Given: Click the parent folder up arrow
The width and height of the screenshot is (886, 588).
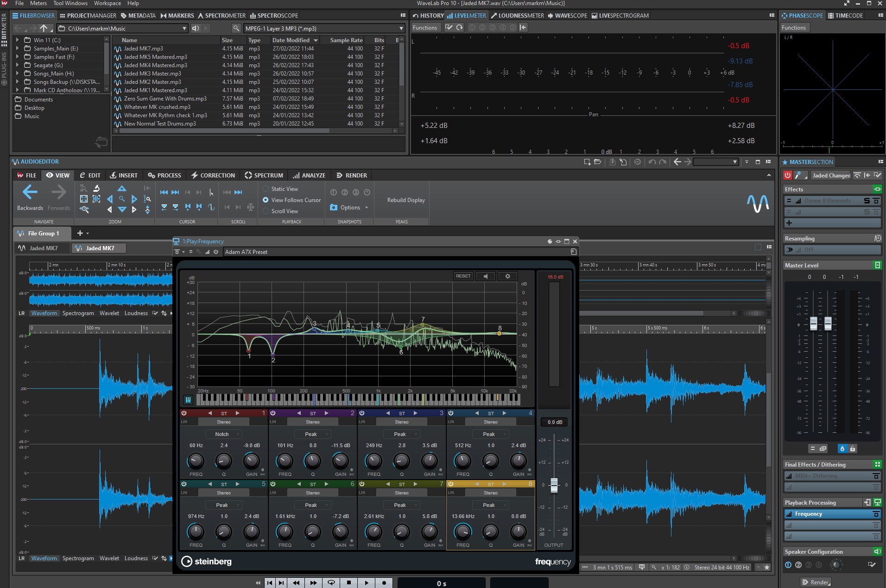Looking at the screenshot, I should point(44,28).
